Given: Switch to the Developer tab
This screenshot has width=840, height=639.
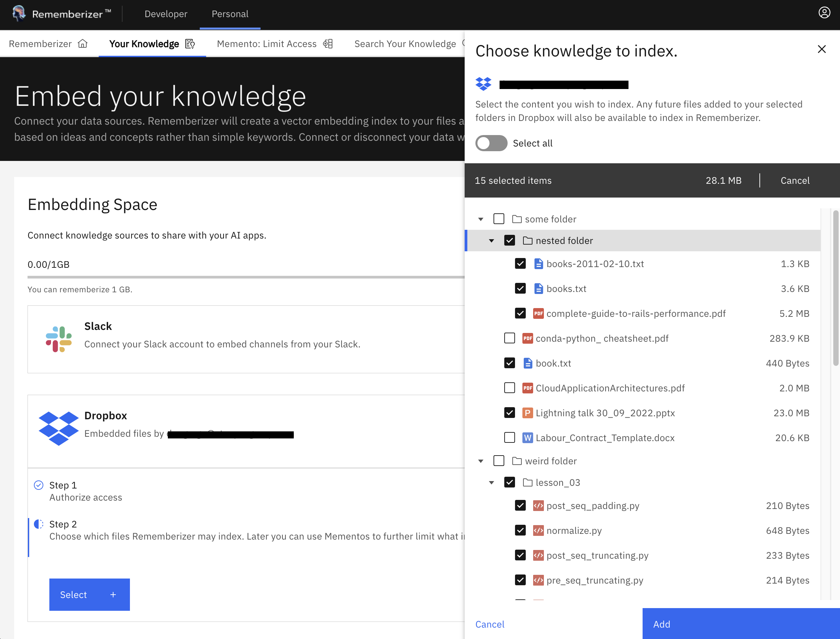Looking at the screenshot, I should [166, 14].
